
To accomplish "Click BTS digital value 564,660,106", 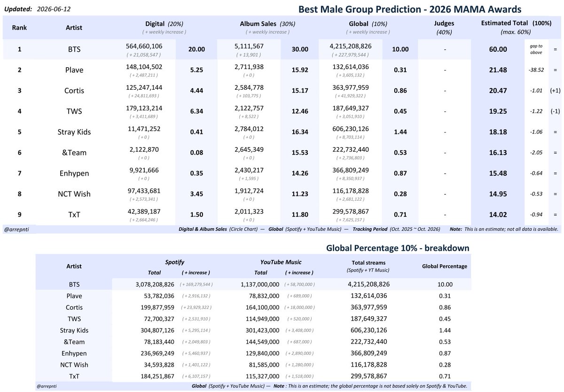I will tap(144, 46).
